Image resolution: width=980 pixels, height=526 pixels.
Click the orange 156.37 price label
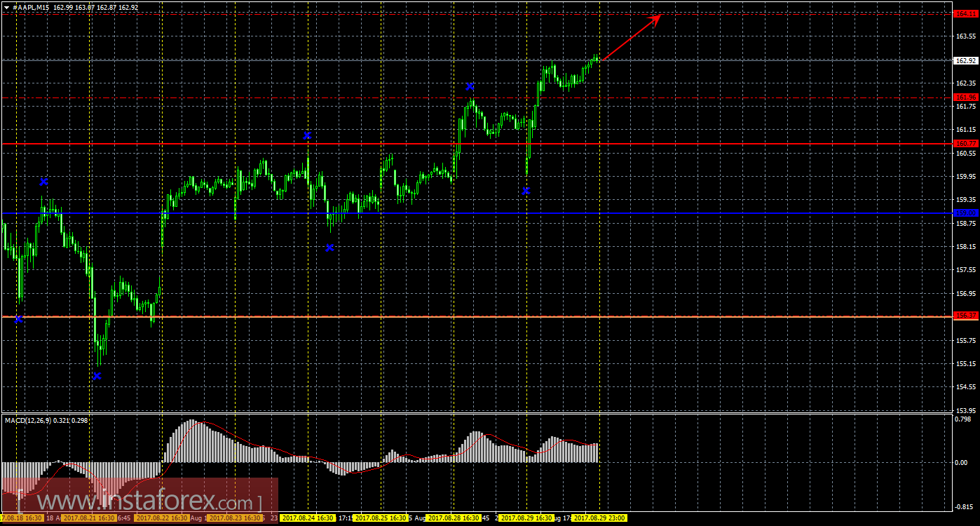coord(965,316)
